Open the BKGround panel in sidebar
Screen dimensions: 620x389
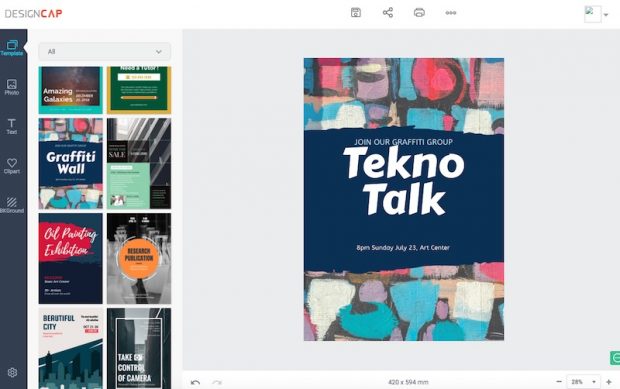click(x=12, y=206)
